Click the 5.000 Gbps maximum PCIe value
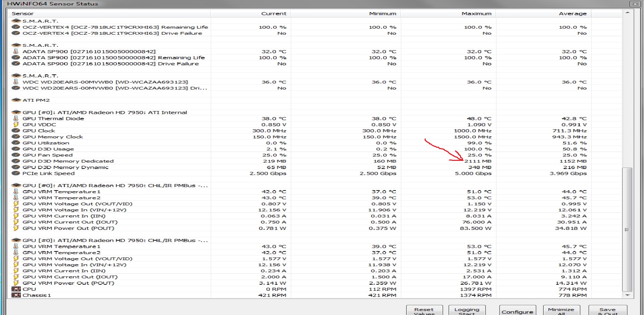The image size is (644, 315). [x=473, y=173]
